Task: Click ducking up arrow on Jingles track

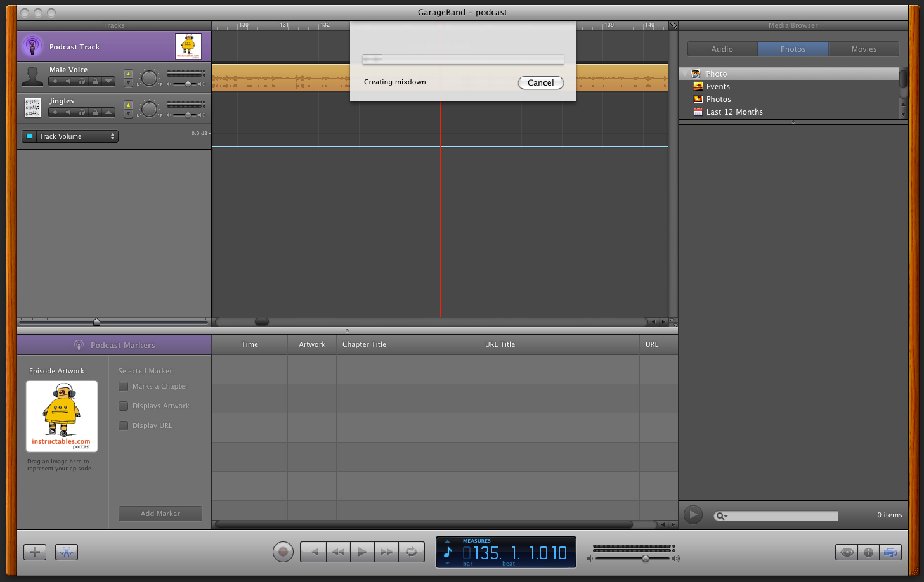Action: pyautogui.click(x=128, y=105)
